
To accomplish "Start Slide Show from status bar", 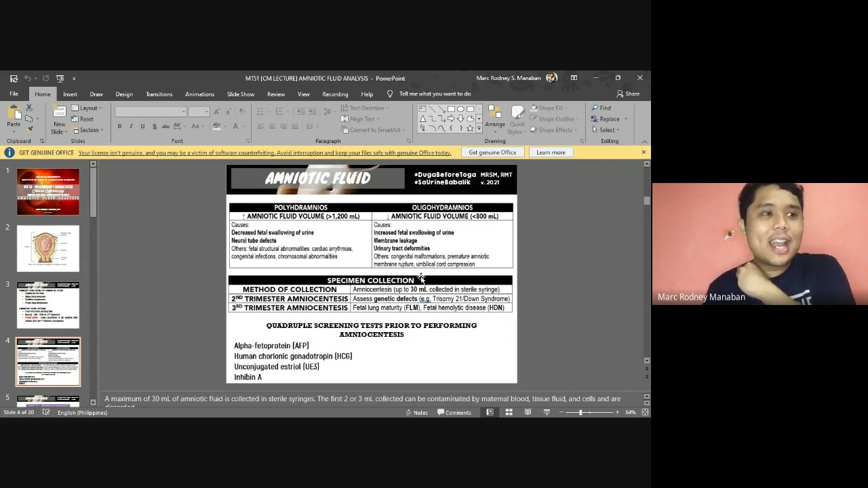I will pos(547,412).
